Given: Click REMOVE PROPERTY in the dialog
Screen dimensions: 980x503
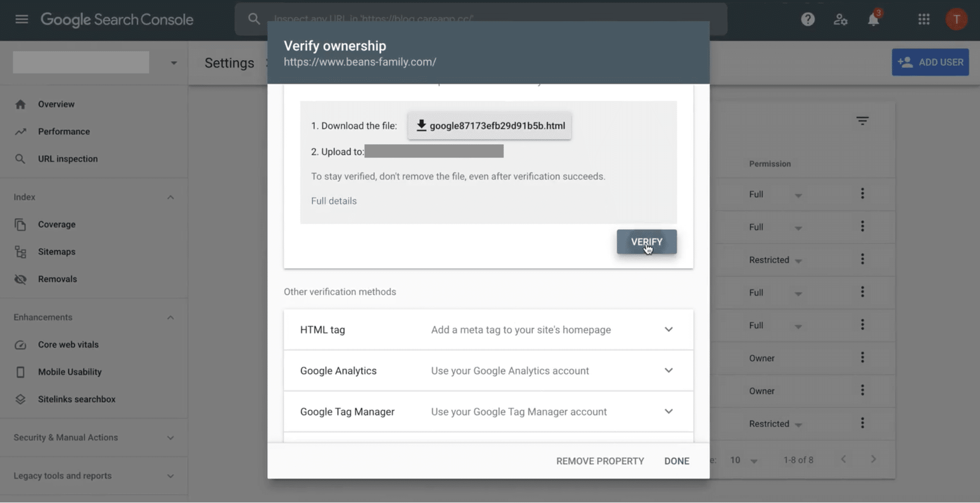Looking at the screenshot, I should (x=600, y=461).
